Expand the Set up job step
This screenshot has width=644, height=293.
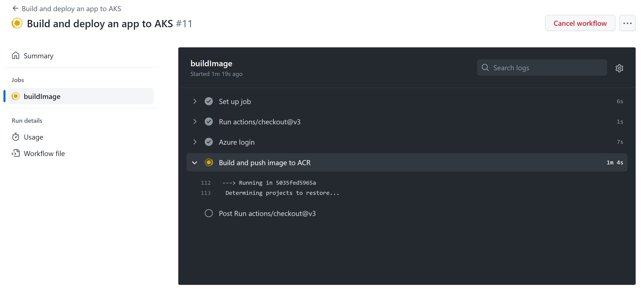point(195,101)
